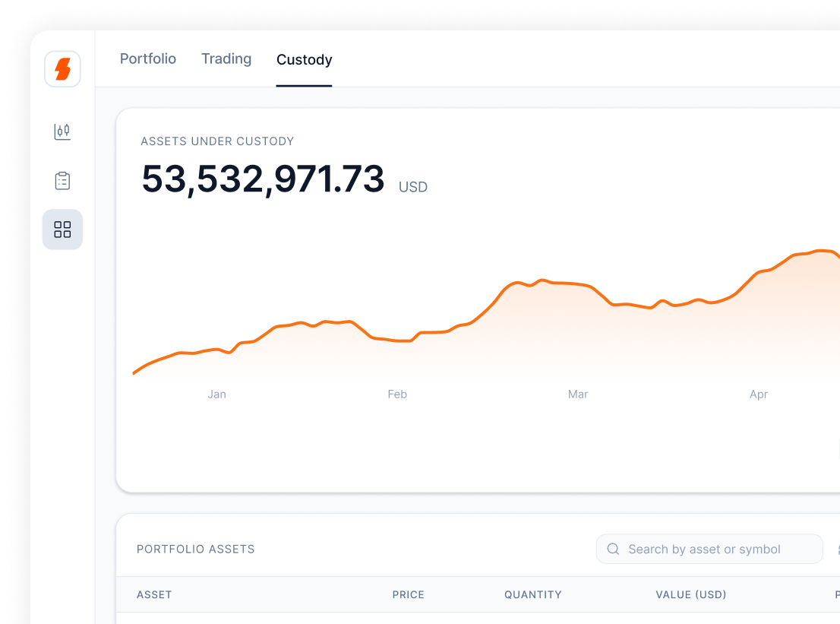Click the orange lightning bolt logo
This screenshot has height=624, width=840.
(x=63, y=69)
